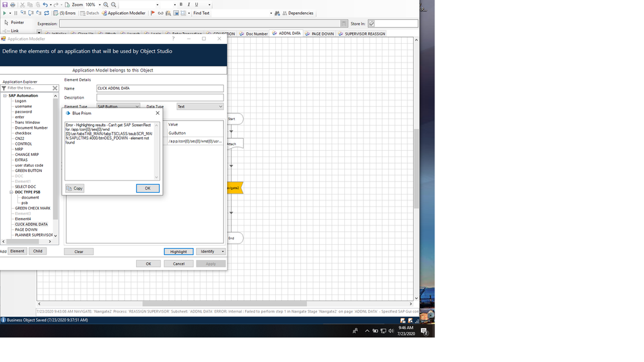Toggle Italic formatting in the toolbar
The height and width of the screenshot is (362, 644).
(x=188, y=5)
